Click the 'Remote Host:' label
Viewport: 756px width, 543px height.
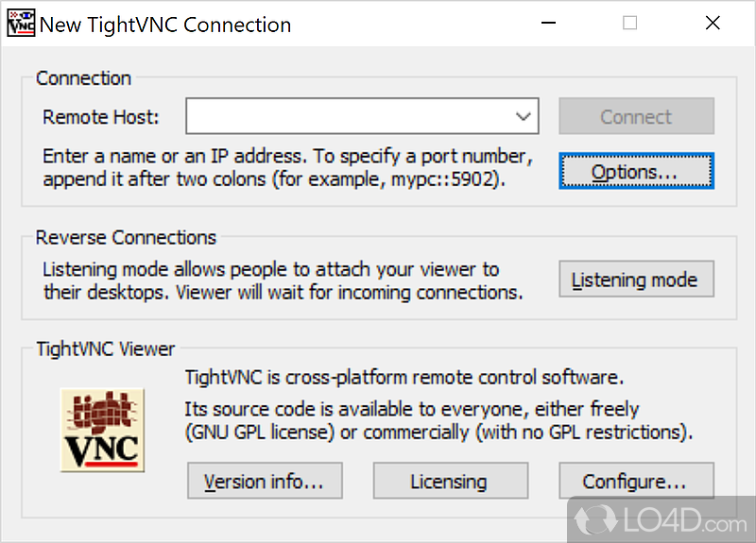pos(101,118)
